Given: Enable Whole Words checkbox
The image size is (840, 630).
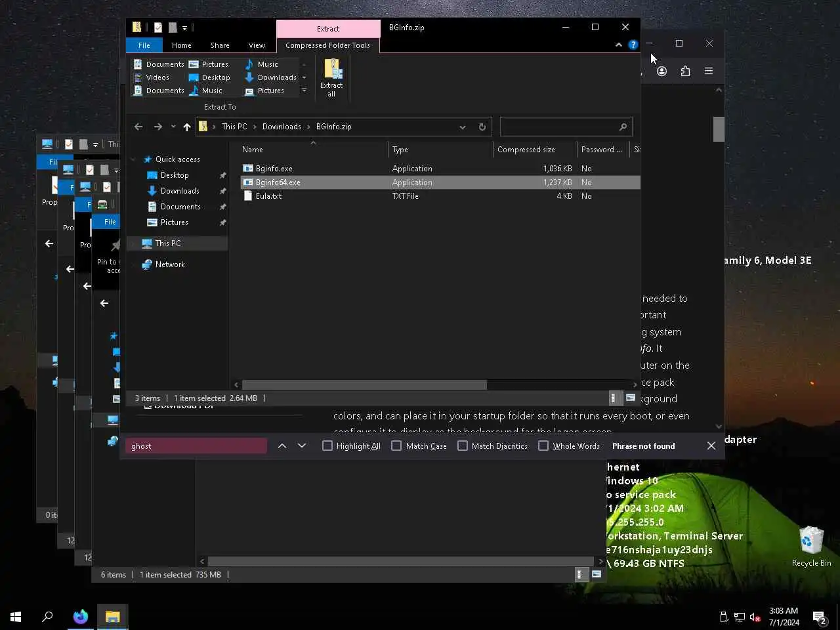Looking at the screenshot, I should pos(543,446).
